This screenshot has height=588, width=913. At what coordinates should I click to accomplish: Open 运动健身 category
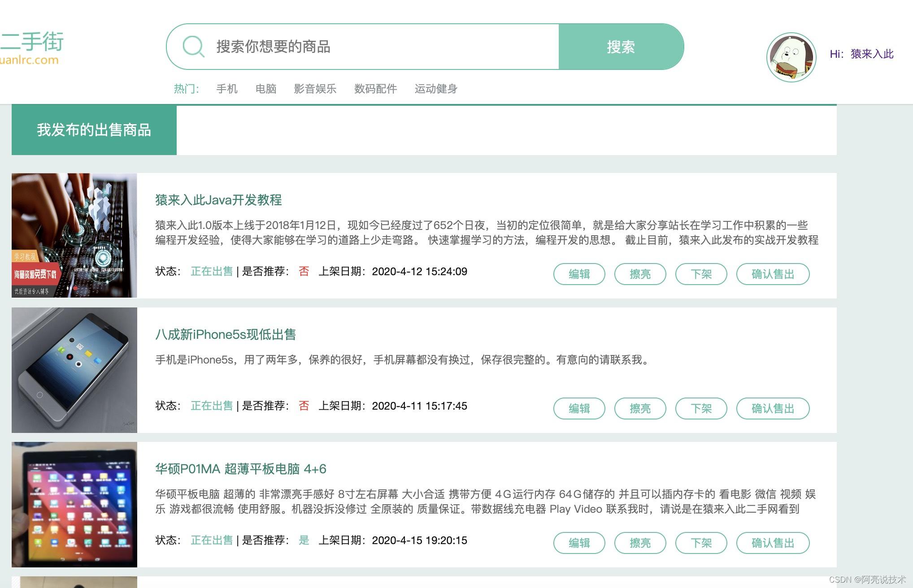tap(436, 89)
